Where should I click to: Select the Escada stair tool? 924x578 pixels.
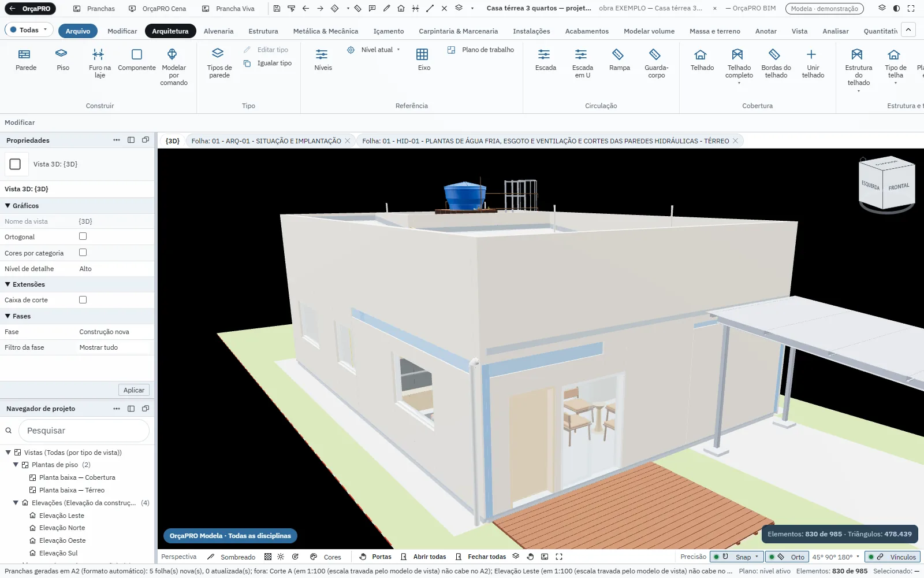(x=545, y=60)
